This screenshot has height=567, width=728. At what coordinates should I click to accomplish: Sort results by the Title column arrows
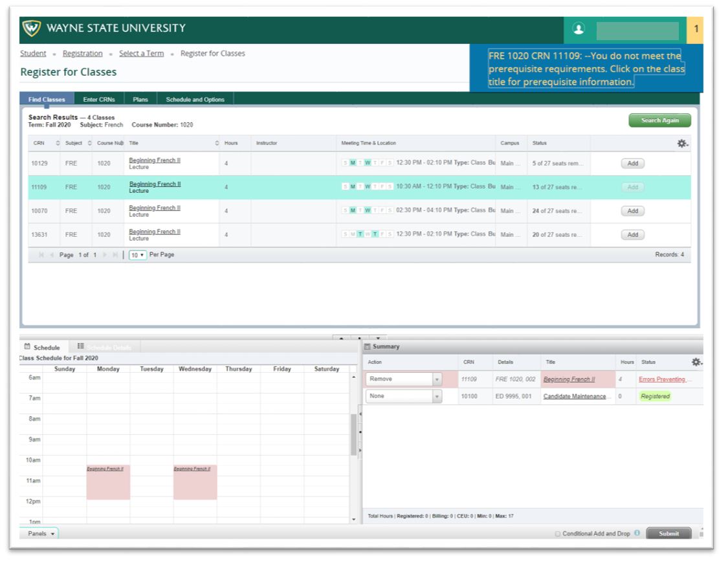coord(217,143)
